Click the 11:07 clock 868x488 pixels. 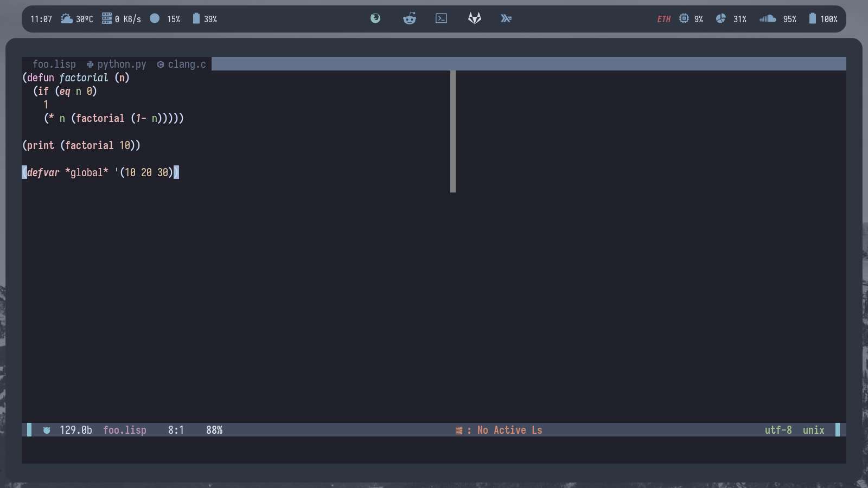point(41,19)
